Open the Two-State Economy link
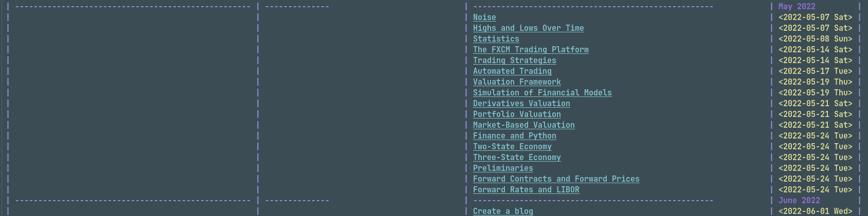The image size is (868, 216). coord(512,147)
